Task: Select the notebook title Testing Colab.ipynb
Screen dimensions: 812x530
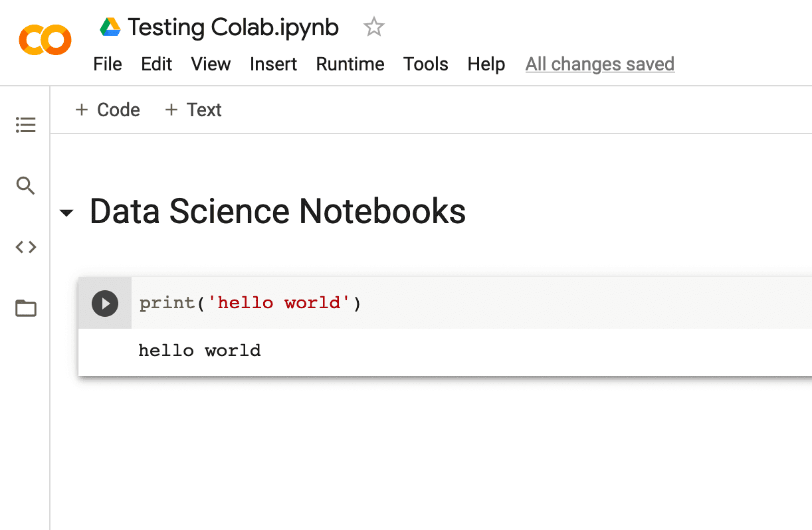Action: [x=232, y=27]
